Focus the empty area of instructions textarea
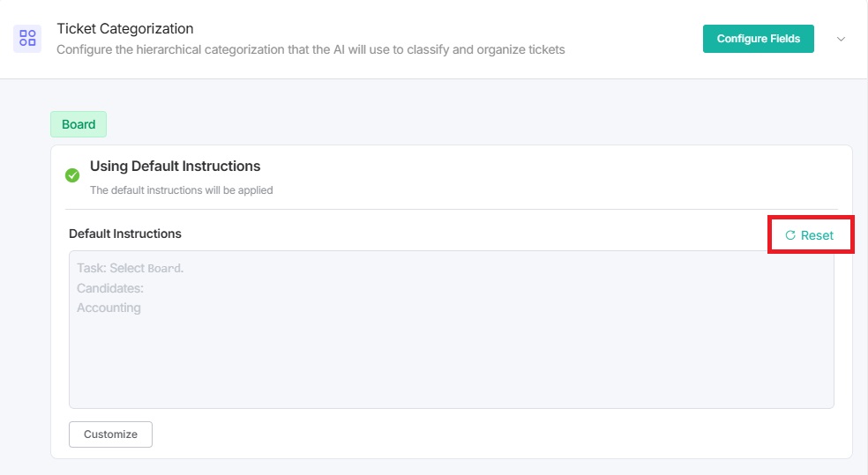The width and height of the screenshot is (868, 475). click(450, 361)
